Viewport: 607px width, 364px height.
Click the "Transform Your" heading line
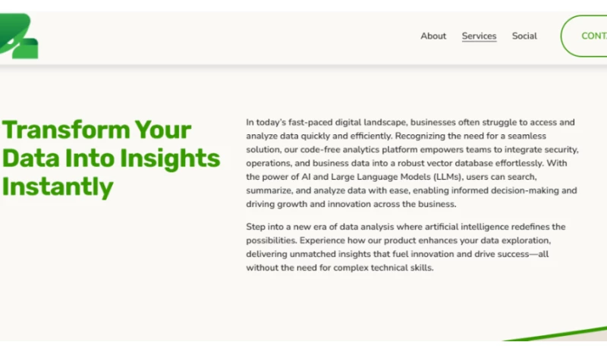click(x=98, y=130)
